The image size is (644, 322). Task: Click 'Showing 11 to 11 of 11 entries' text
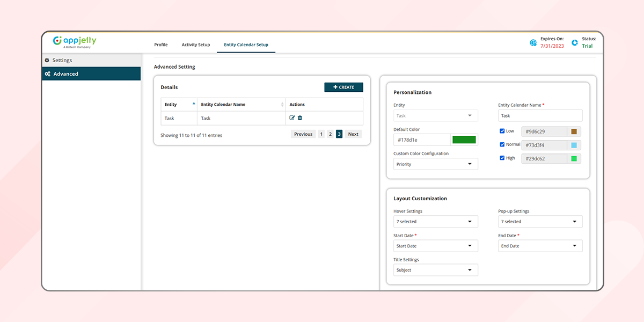click(191, 135)
